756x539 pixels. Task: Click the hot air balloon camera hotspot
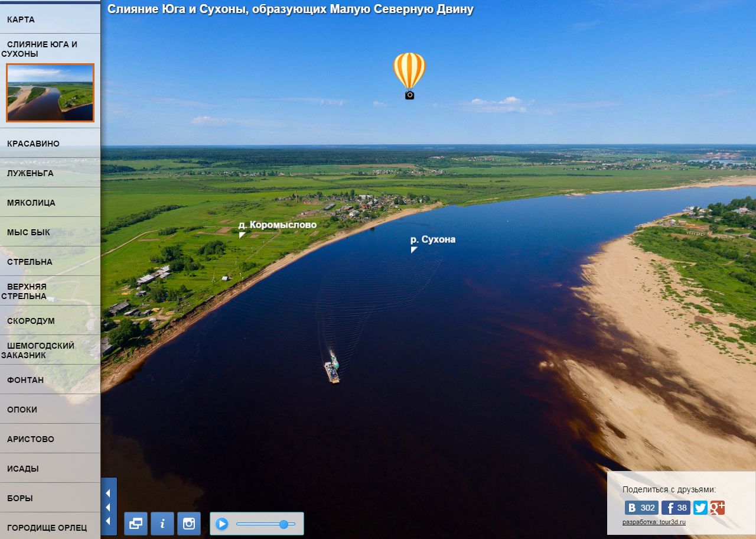click(x=409, y=75)
